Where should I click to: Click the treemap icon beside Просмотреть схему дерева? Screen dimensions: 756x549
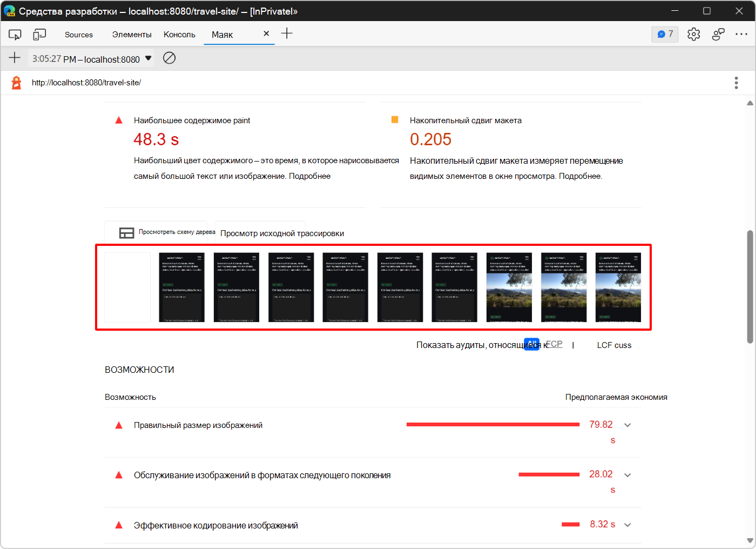click(x=127, y=233)
